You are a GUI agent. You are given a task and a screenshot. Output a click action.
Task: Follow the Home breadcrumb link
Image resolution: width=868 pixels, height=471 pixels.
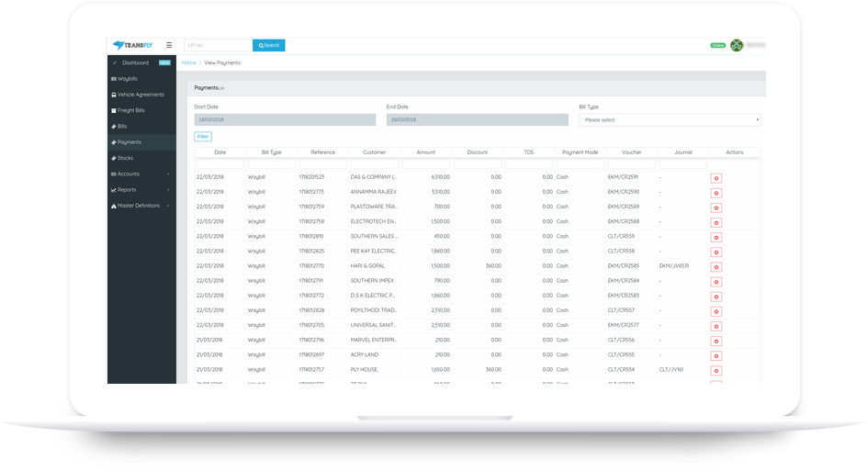(188, 62)
